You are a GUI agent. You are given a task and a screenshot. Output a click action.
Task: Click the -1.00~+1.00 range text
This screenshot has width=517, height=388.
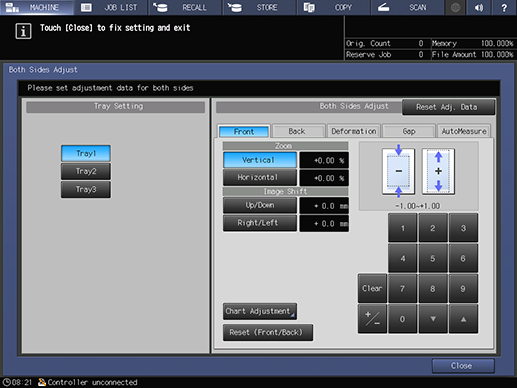pyautogui.click(x=418, y=206)
